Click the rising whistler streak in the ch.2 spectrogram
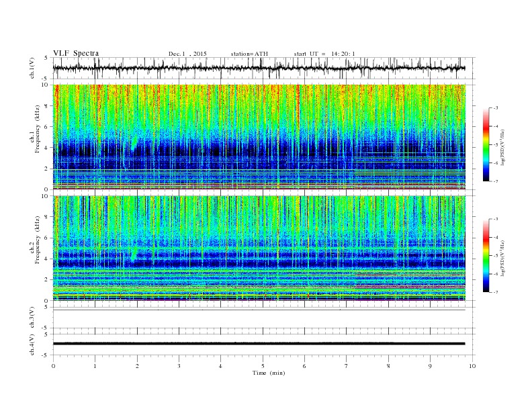The height and width of the screenshot is (411, 532). tap(134, 253)
